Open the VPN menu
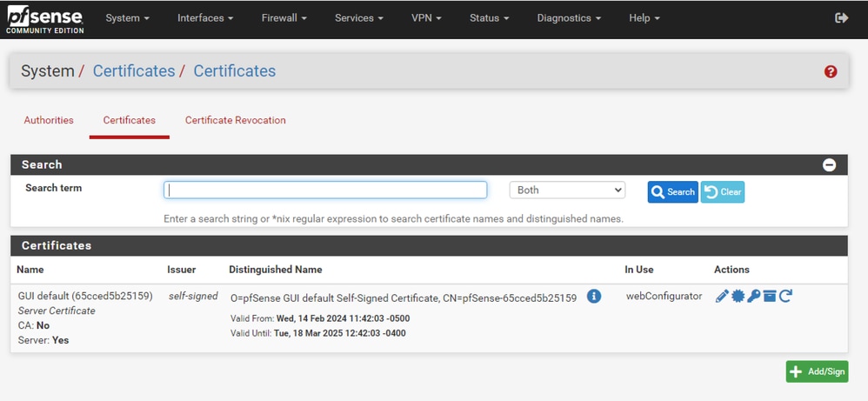The height and width of the screenshot is (401, 868). click(426, 17)
